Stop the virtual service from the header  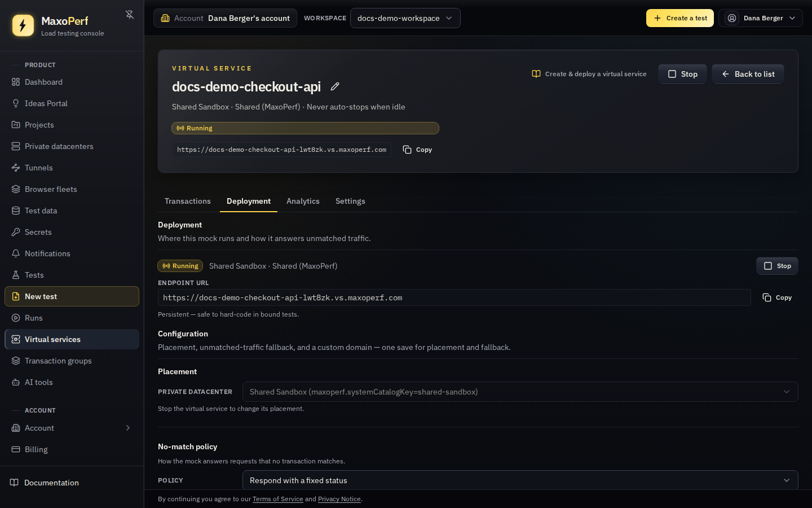(682, 74)
